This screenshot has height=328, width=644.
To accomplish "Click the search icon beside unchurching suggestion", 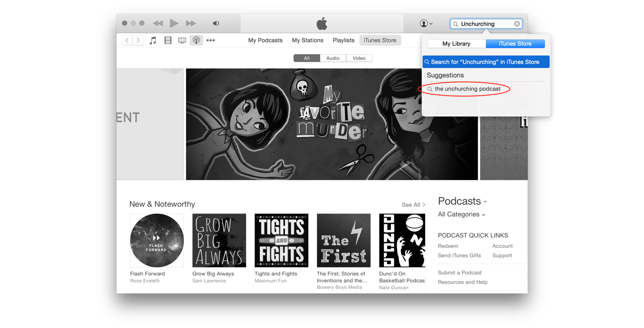I will tap(429, 89).
